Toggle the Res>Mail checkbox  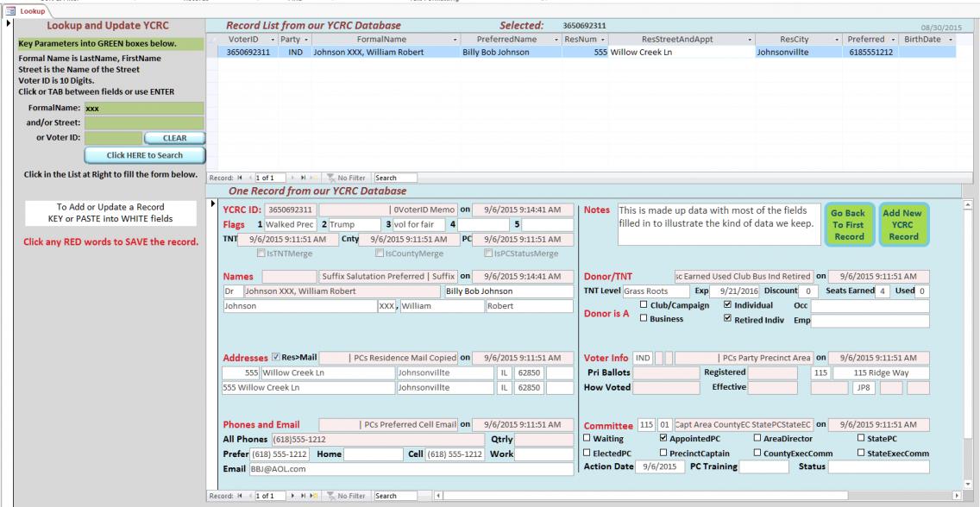click(x=275, y=357)
